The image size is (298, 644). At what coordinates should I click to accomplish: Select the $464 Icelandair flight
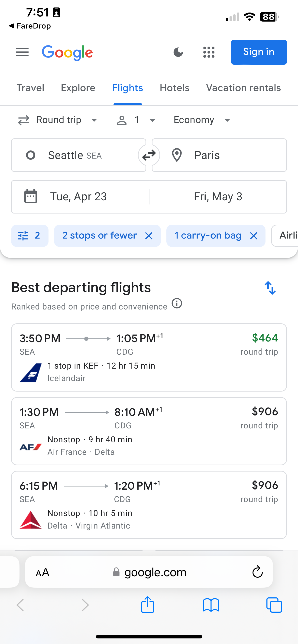pos(149,357)
